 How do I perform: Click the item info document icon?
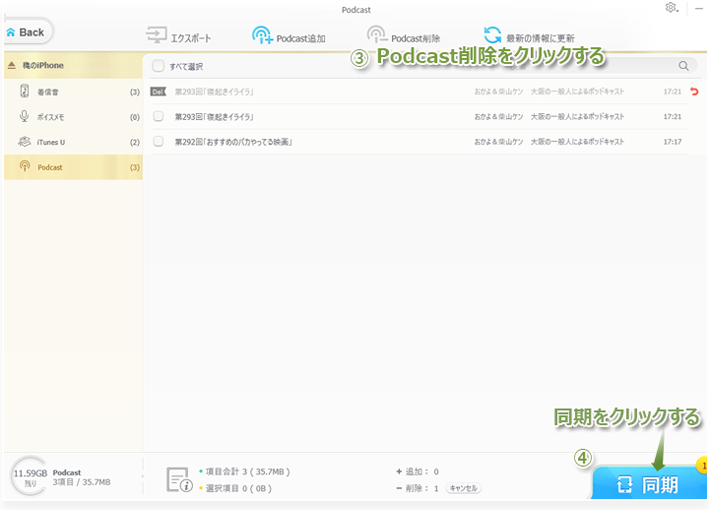[x=180, y=480]
